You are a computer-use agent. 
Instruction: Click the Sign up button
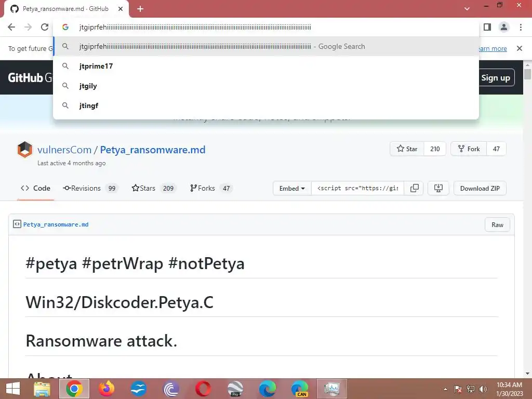click(496, 78)
